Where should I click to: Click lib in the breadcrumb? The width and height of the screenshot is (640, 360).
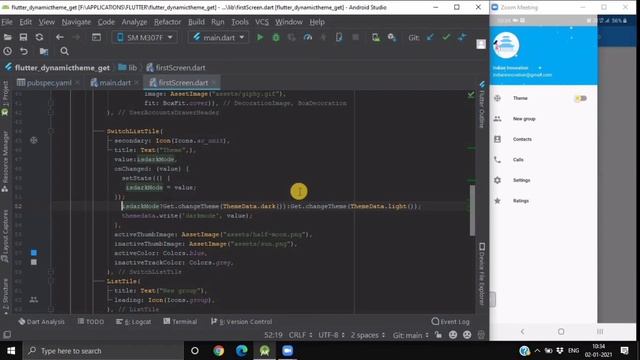pos(128,68)
